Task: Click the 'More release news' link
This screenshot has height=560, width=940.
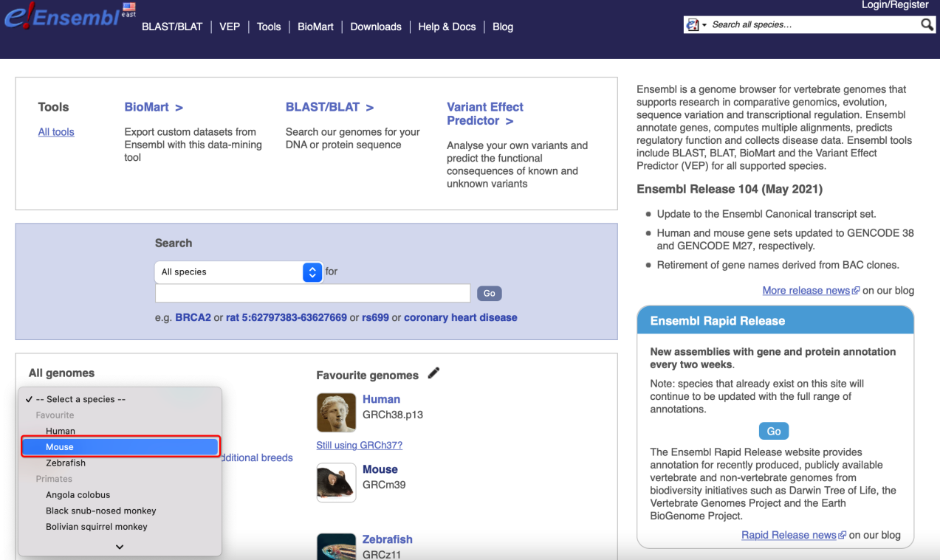Action: [x=806, y=291]
